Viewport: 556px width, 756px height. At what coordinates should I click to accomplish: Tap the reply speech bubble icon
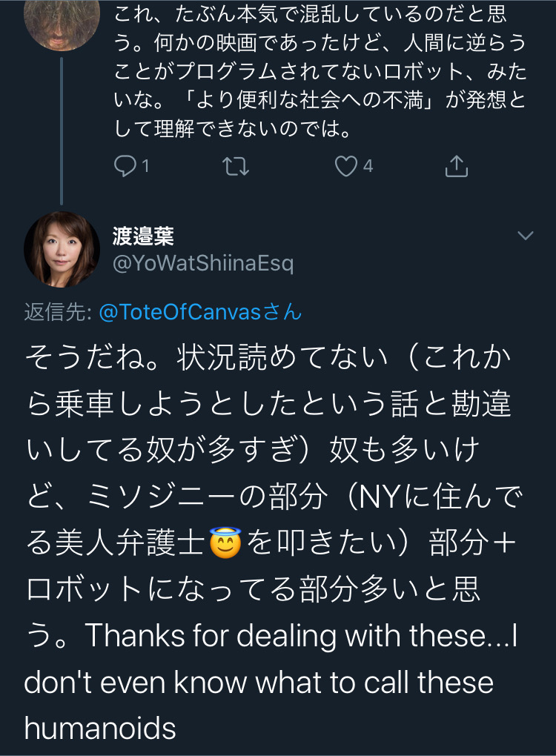click(x=125, y=168)
